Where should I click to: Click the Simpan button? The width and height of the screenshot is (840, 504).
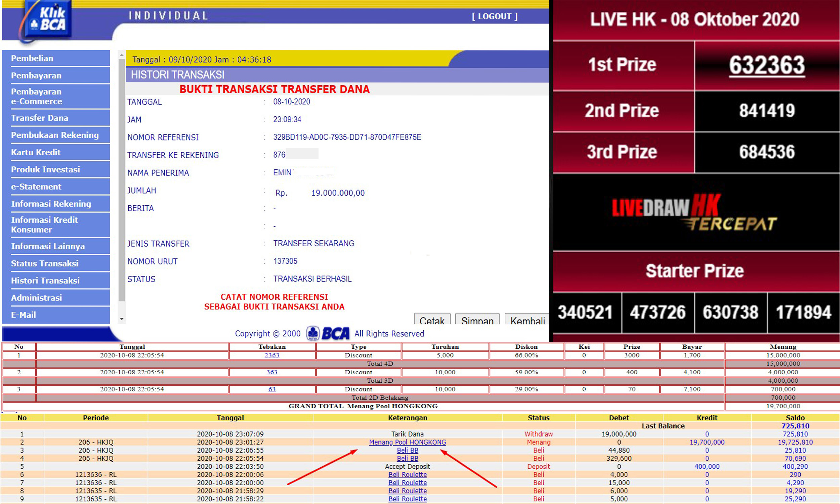[477, 319]
